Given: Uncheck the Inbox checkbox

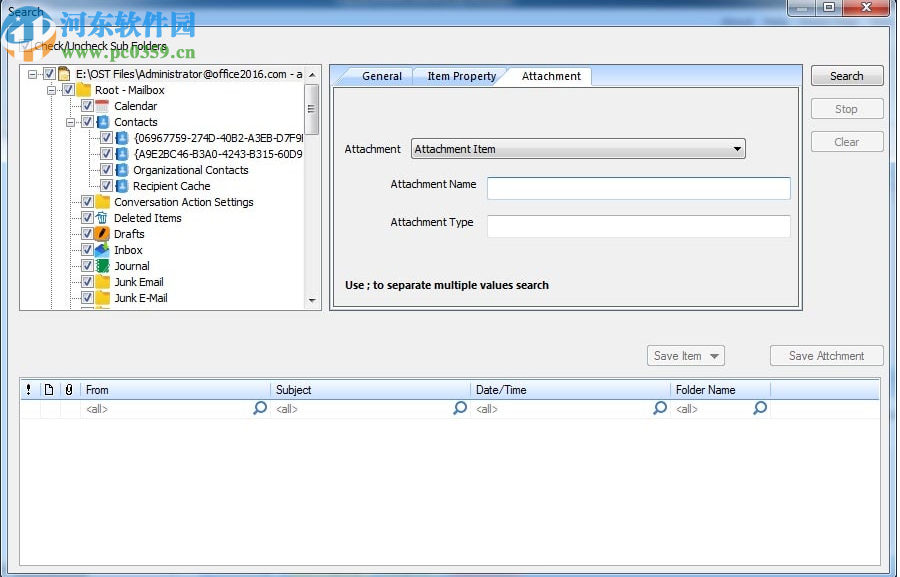Looking at the screenshot, I should point(89,250).
